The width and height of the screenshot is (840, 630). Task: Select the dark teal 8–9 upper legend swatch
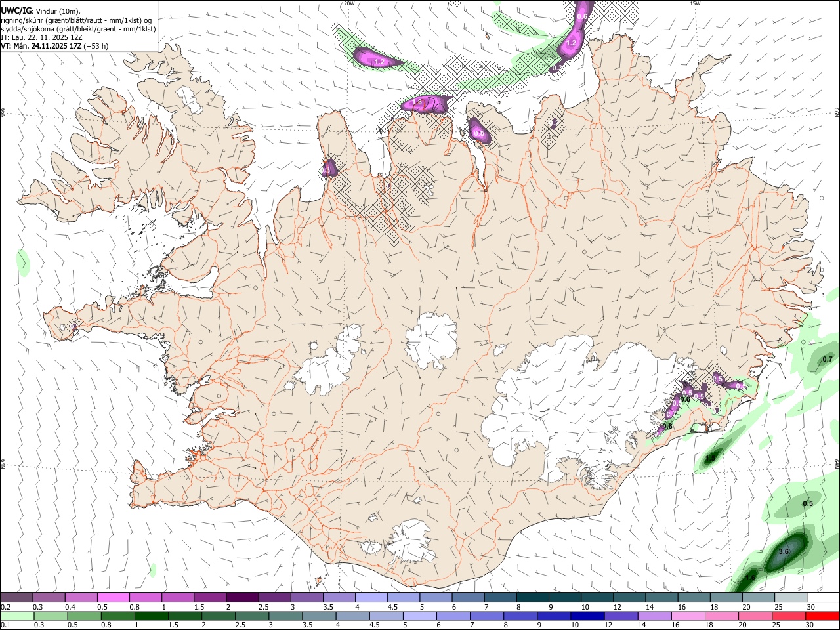532,597
